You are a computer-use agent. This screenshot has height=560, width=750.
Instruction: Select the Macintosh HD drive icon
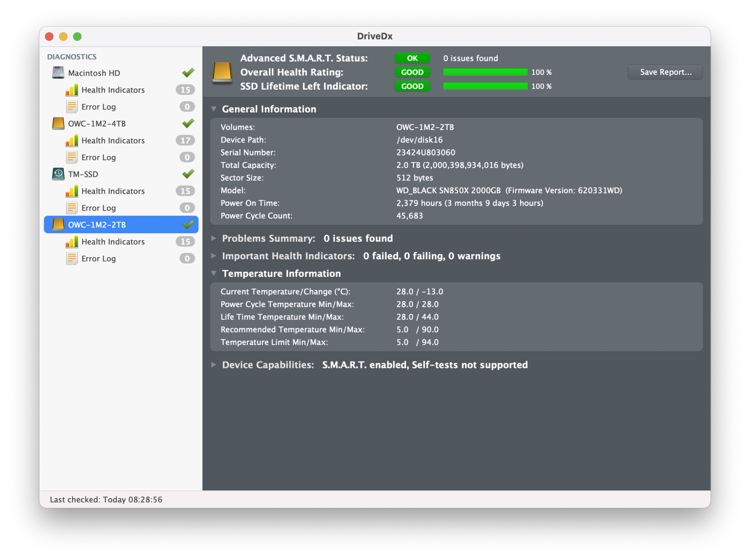(x=58, y=72)
